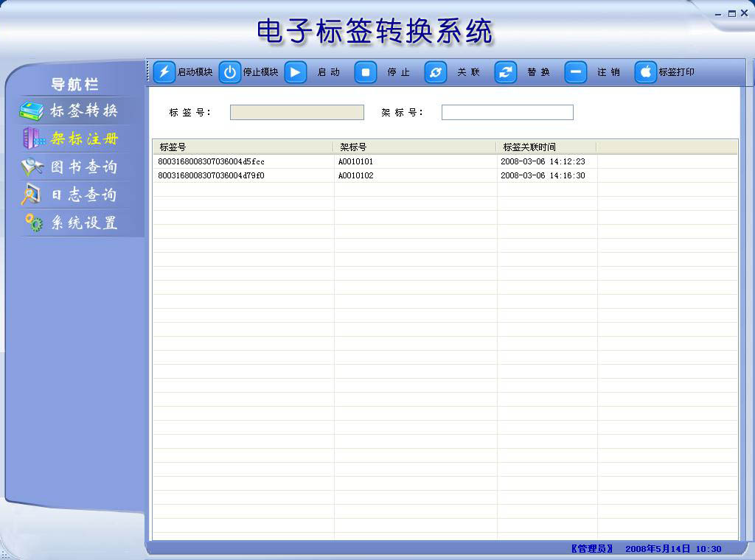Click the 注销 minus icon

(575, 72)
